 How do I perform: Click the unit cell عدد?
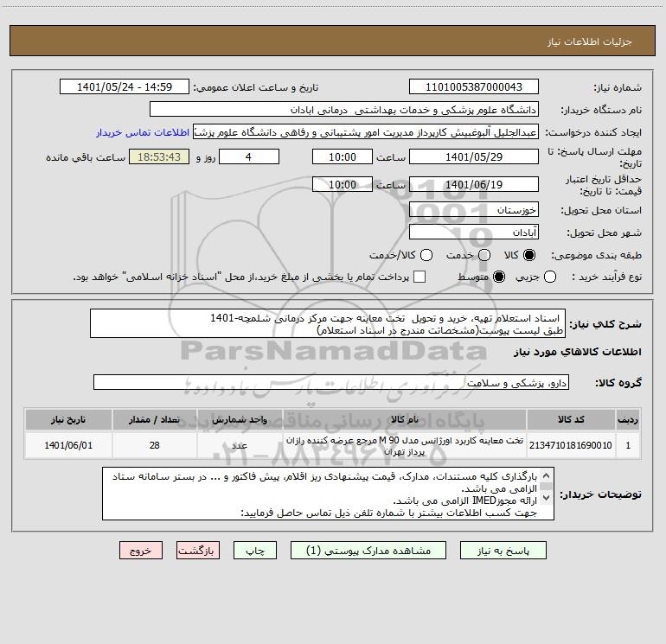click(x=240, y=445)
